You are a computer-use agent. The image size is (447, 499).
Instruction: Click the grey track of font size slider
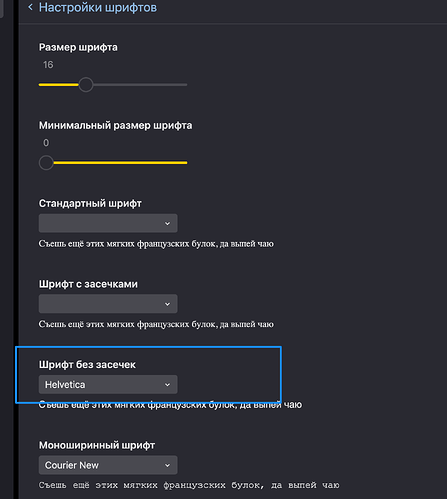click(140, 85)
